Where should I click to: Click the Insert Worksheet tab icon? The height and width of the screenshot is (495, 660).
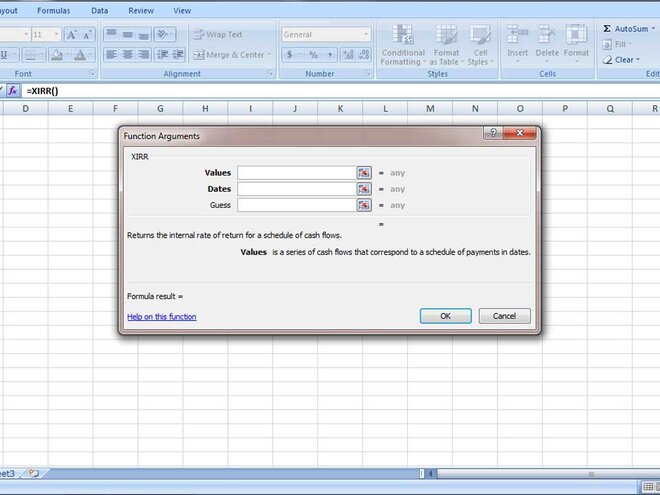coord(34,473)
